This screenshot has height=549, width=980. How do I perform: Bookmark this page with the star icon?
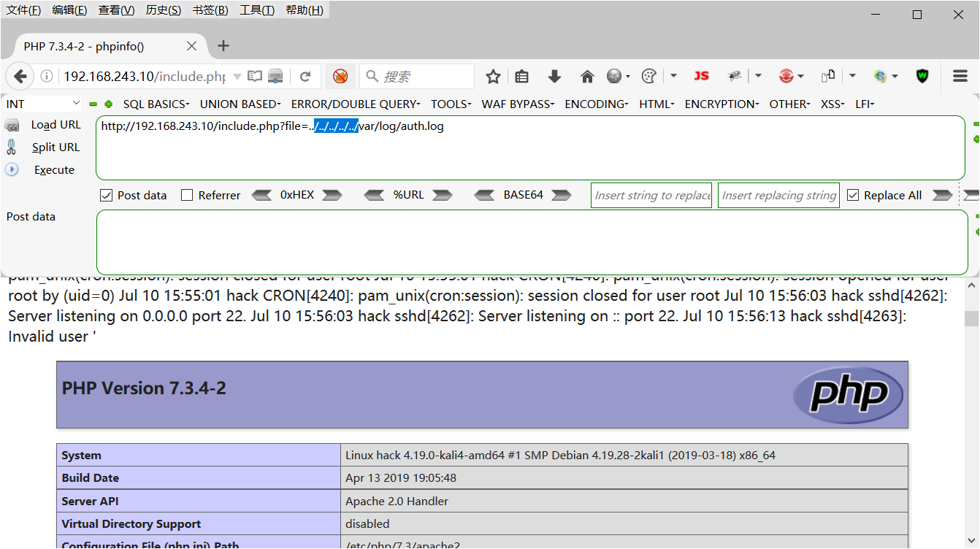(494, 76)
